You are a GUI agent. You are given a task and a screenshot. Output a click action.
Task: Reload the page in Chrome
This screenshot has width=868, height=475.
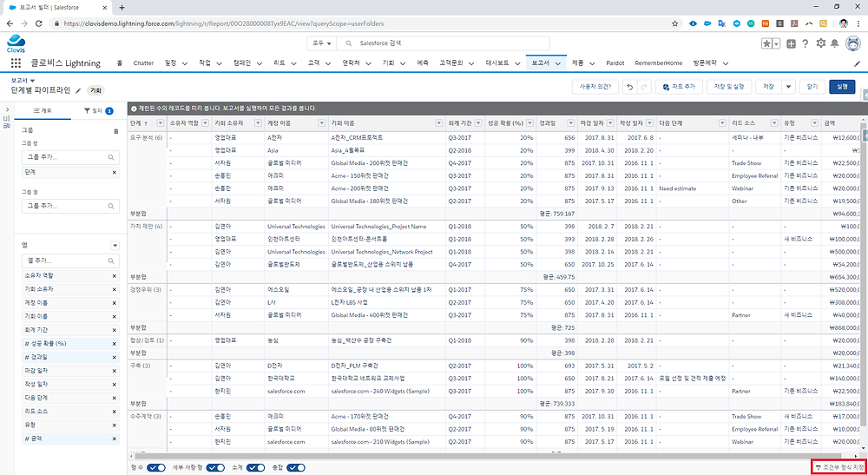(x=39, y=23)
